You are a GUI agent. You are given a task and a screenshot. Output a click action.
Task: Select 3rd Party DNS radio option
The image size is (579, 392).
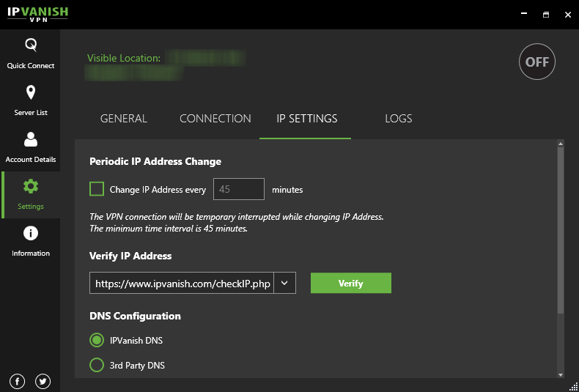pyautogui.click(x=97, y=365)
